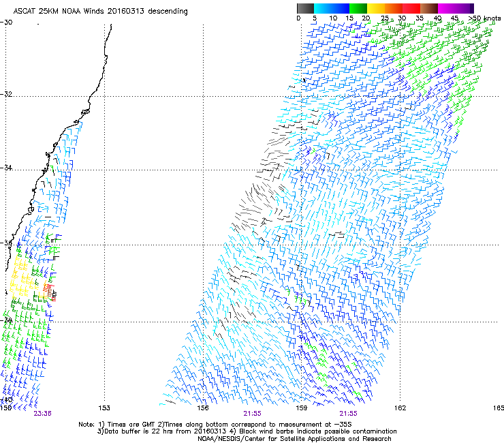504x443 pixels.
Task: Click latitude label '-30' on left axis
Action: tap(6, 22)
